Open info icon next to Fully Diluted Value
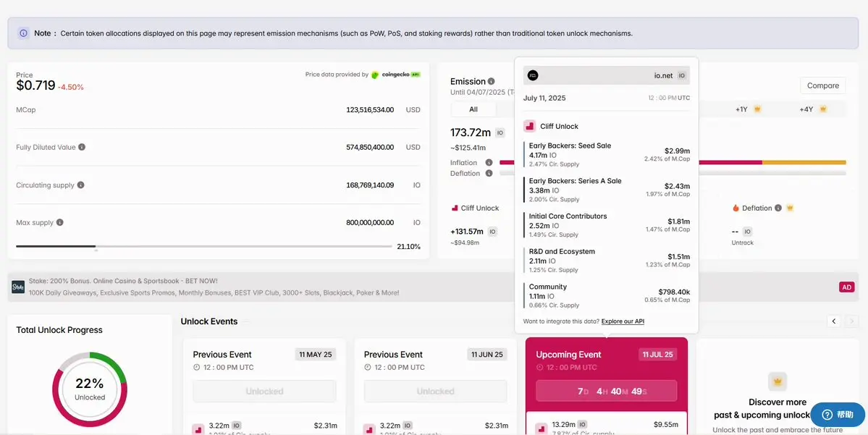 coord(82,147)
